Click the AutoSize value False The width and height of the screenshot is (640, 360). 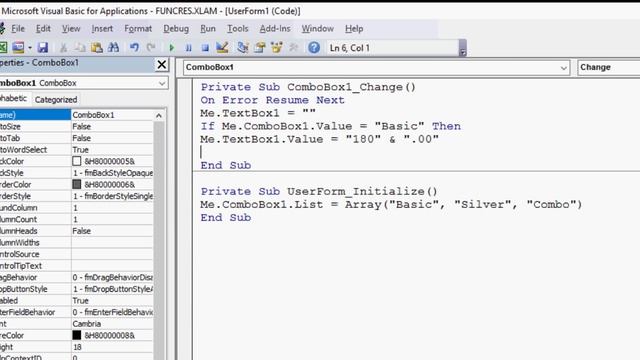point(112,127)
